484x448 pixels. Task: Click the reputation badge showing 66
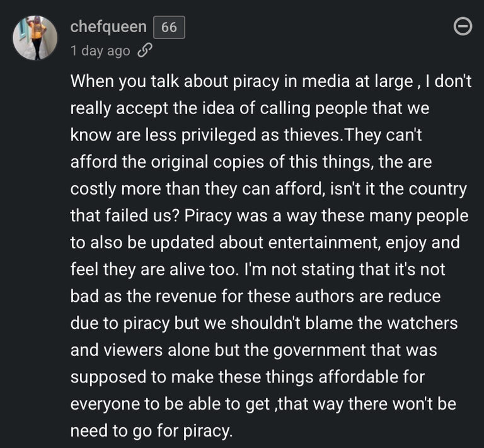(x=169, y=27)
